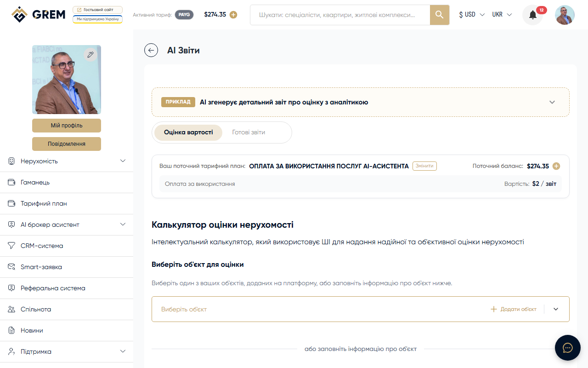
Task: Click the pencil icon on the profile photo
Action: pyautogui.click(x=90, y=54)
